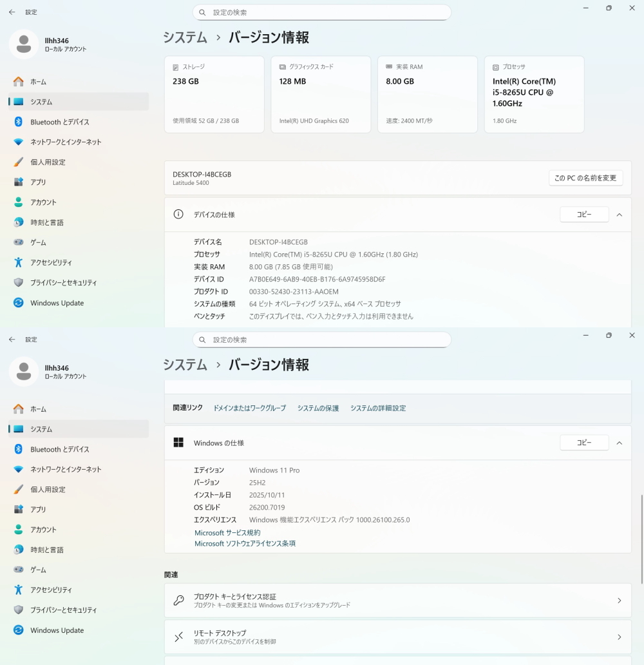Open プロダクト キーとライセンス認証 via its right chevron

coord(619,601)
